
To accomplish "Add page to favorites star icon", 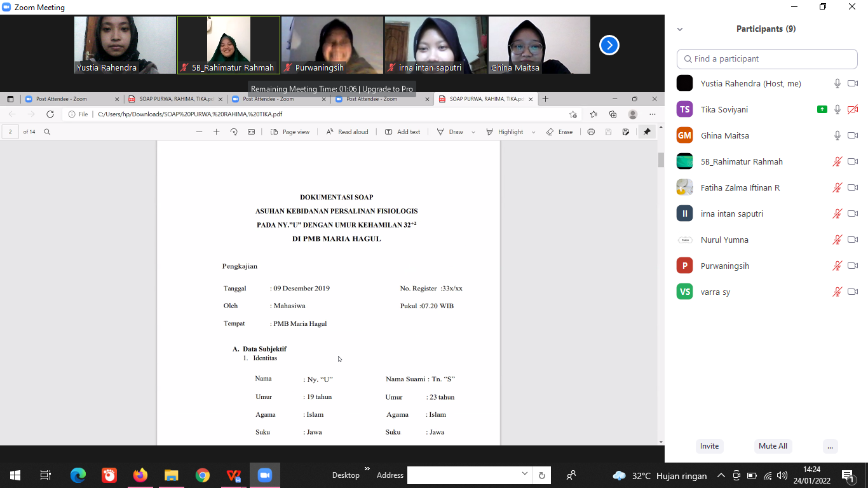I will point(573,114).
